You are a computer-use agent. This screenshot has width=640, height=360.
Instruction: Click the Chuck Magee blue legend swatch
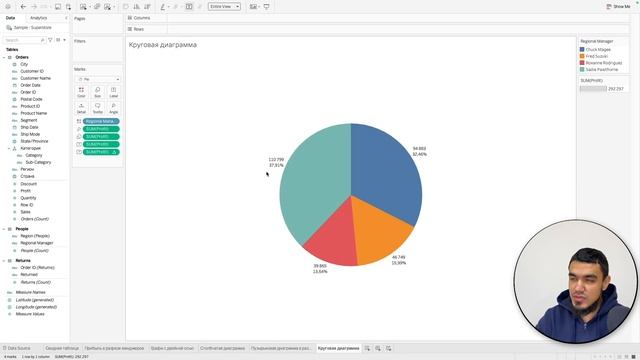pos(582,49)
